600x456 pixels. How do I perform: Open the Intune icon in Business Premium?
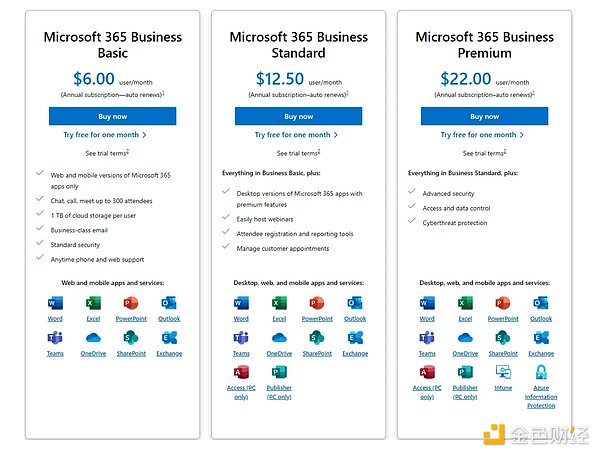pyautogui.click(x=503, y=372)
